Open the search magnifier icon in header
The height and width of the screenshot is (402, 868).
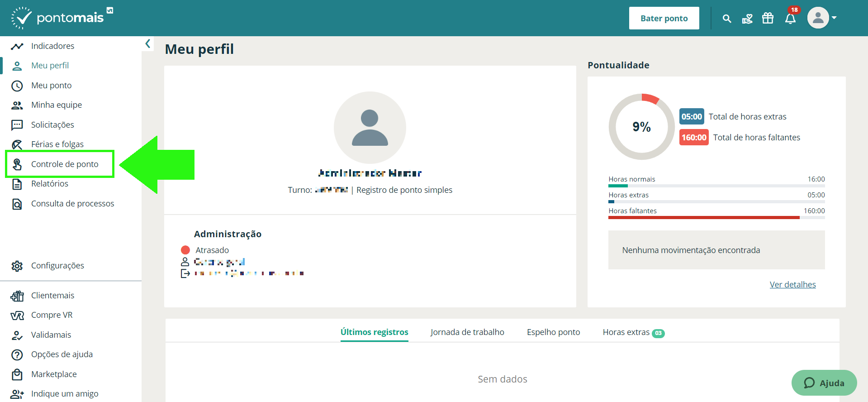tap(727, 19)
